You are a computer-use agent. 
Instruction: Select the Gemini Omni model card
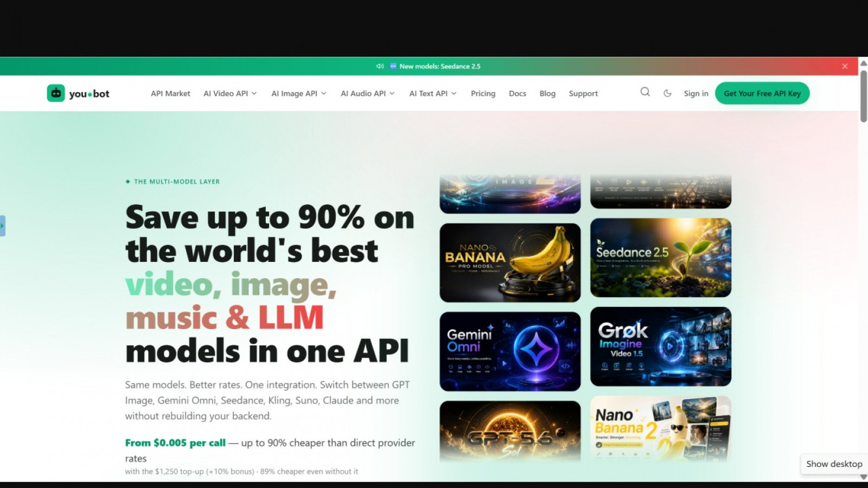510,351
